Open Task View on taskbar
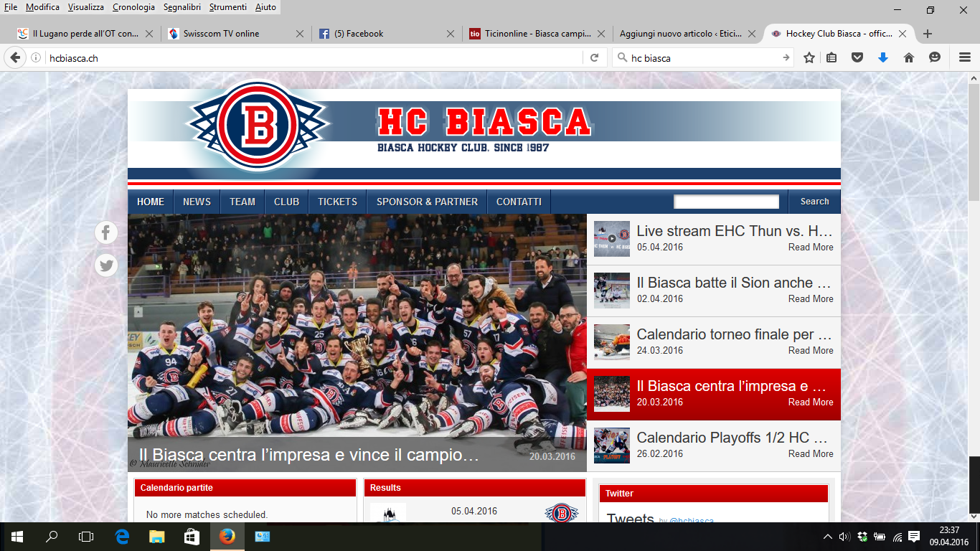The height and width of the screenshot is (551, 980). pos(86,537)
